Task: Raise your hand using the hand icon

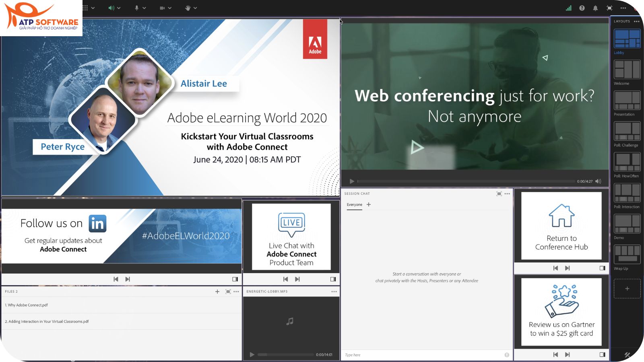Action: (188, 7)
